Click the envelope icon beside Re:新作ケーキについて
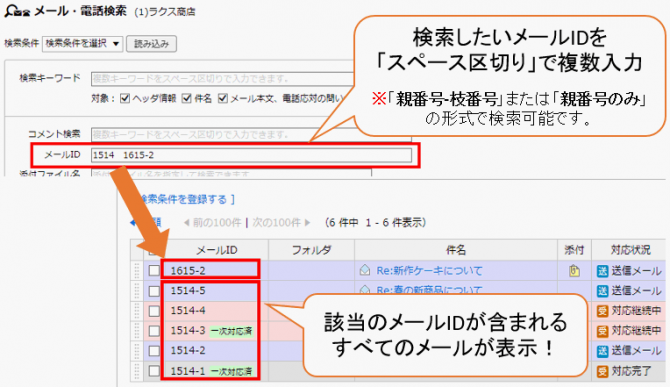Screen dimensions: 670x387 click(x=364, y=270)
